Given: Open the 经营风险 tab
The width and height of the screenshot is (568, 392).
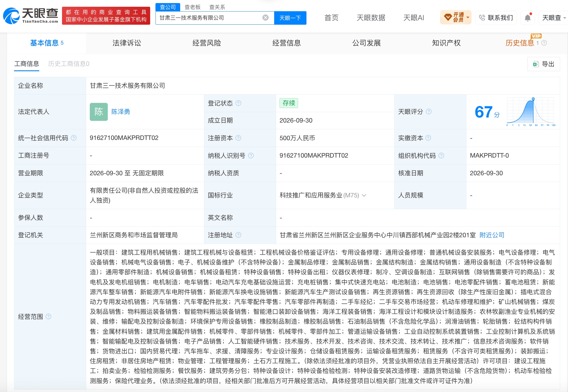Looking at the screenshot, I should (x=207, y=43).
